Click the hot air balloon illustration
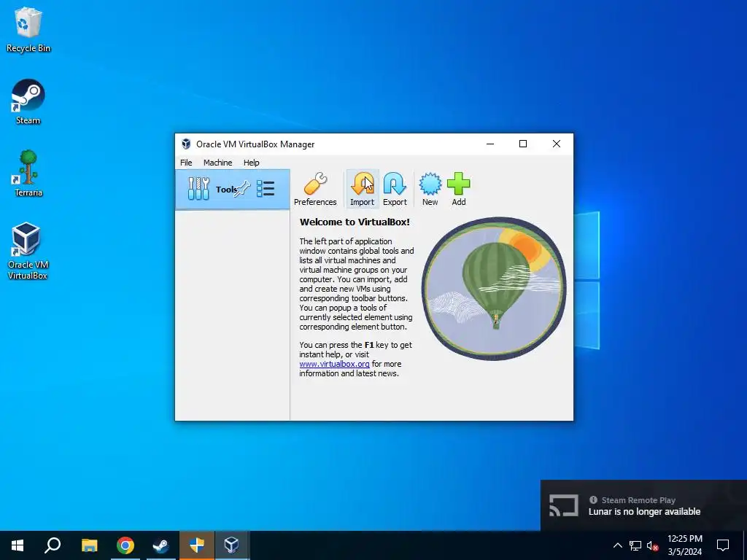The image size is (747, 560). (x=494, y=288)
